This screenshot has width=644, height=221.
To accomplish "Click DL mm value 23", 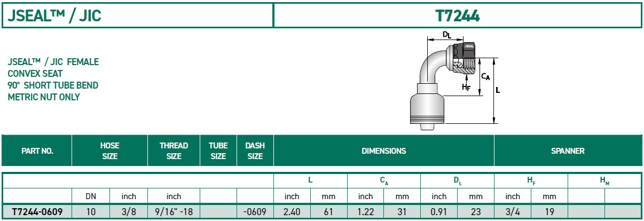I will click(476, 211).
